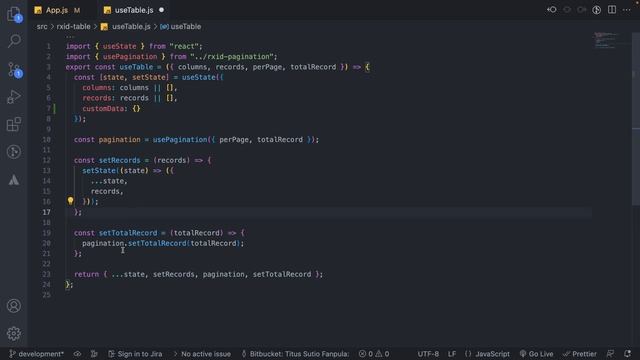This screenshot has height=360, width=640.
Task: Open the Atlassian activity bar icon
Action: 14,180
